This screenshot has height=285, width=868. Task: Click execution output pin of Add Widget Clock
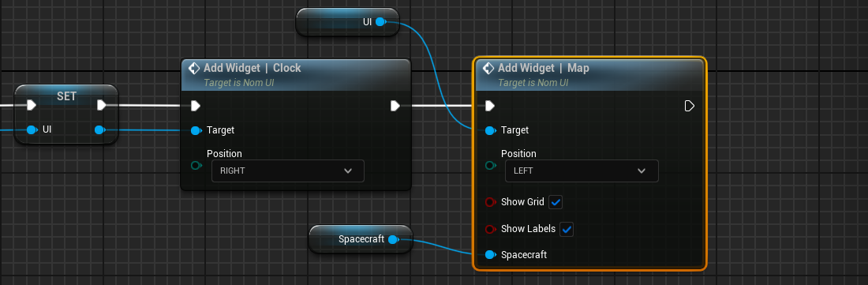click(x=395, y=106)
